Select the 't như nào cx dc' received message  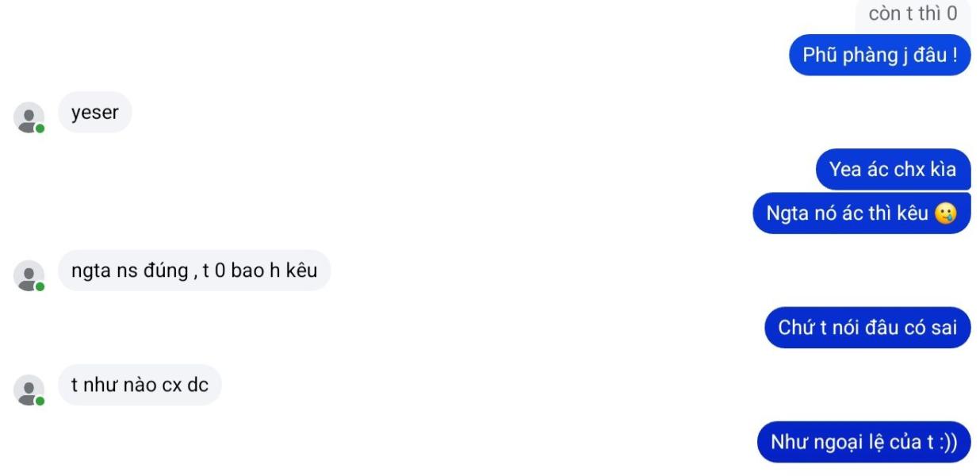[140, 386]
